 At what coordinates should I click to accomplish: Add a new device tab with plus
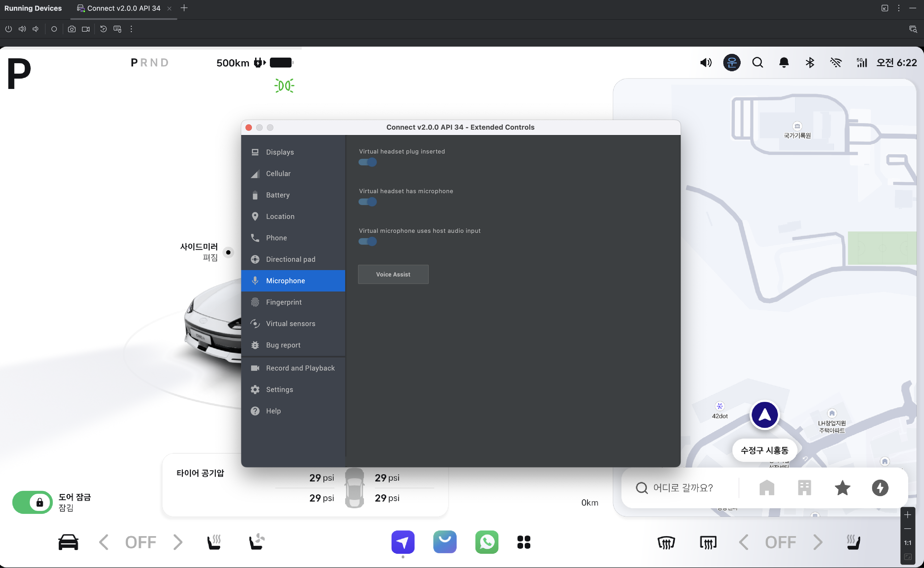(184, 8)
